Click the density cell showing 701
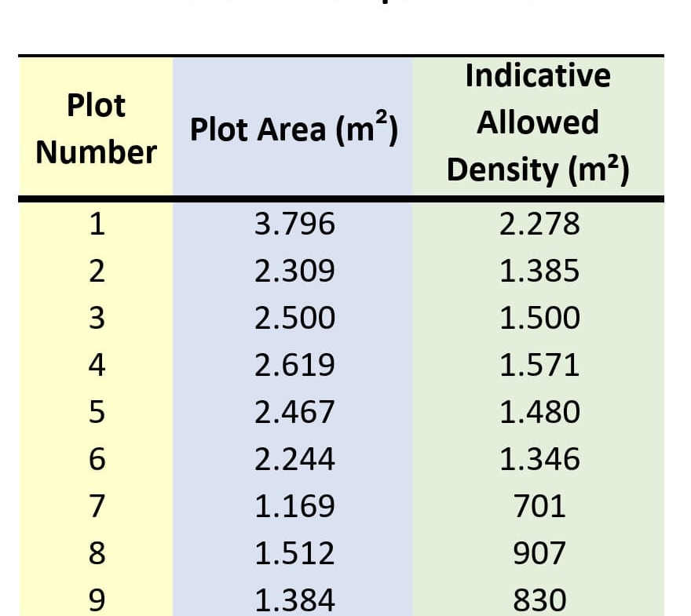Screen dimensions: 691x616 tap(539, 507)
